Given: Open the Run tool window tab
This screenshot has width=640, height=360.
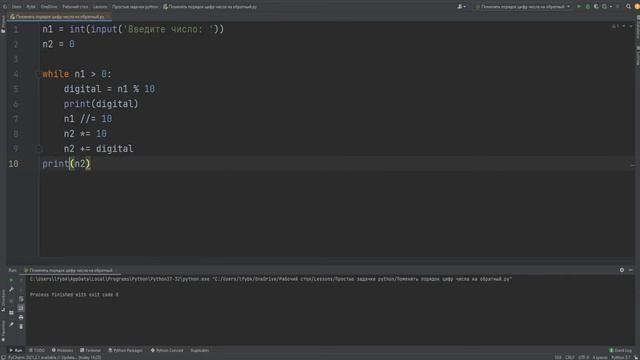Looking at the screenshot, I should pyautogui.click(x=16, y=350).
